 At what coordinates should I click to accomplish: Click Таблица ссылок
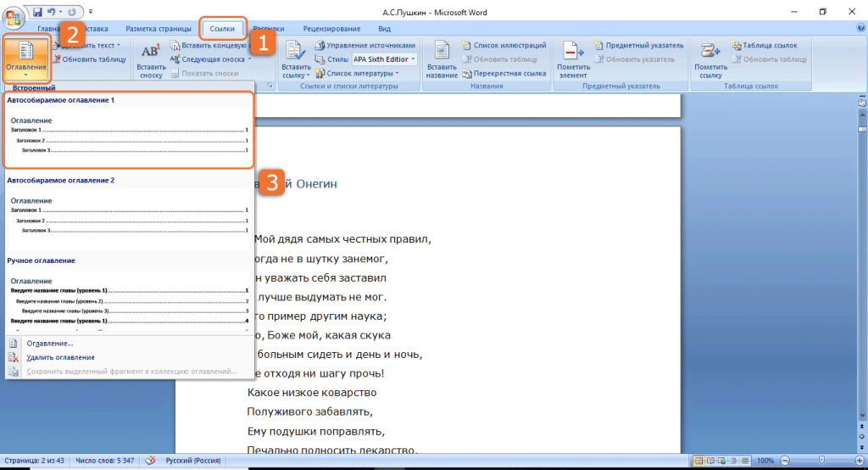click(x=765, y=46)
